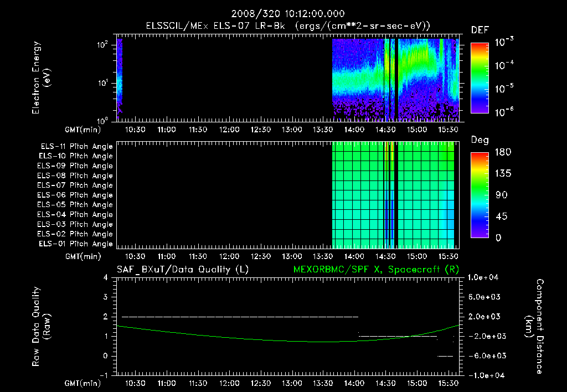567x392 pixels.
Task: Click the 10⁻³ value on the DEF scale
Action: pyautogui.click(x=504, y=42)
